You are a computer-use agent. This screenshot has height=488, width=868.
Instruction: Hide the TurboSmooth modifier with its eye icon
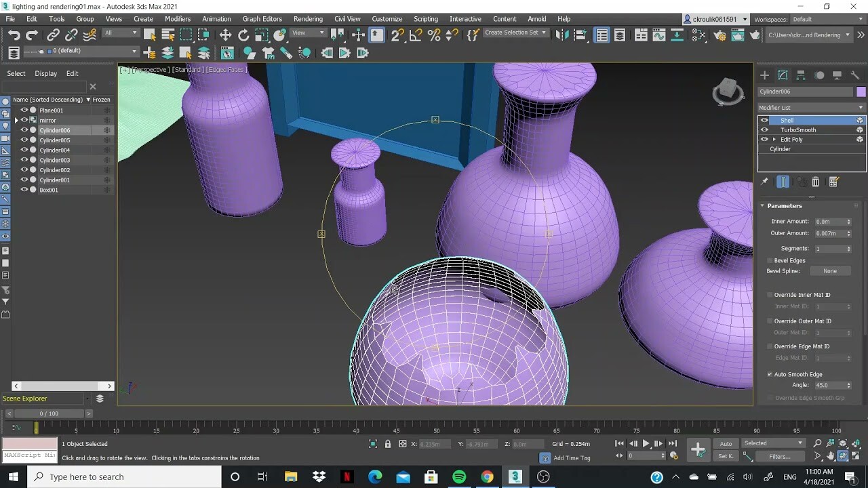[x=765, y=129]
